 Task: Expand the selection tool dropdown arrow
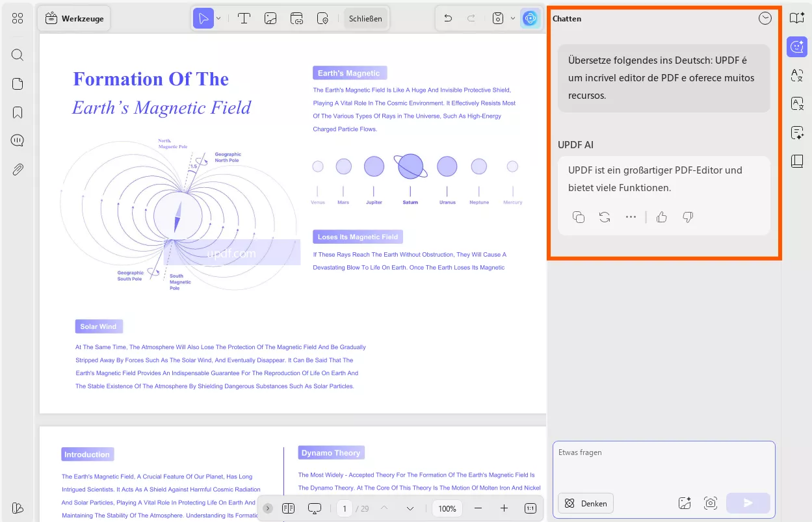click(x=218, y=18)
